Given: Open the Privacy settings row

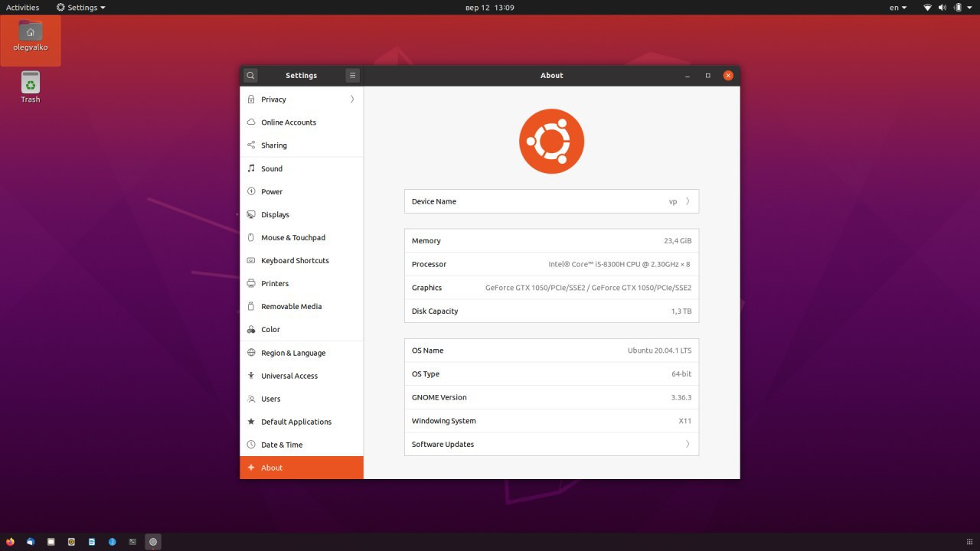Looking at the screenshot, I should click(x=302, y=99).
